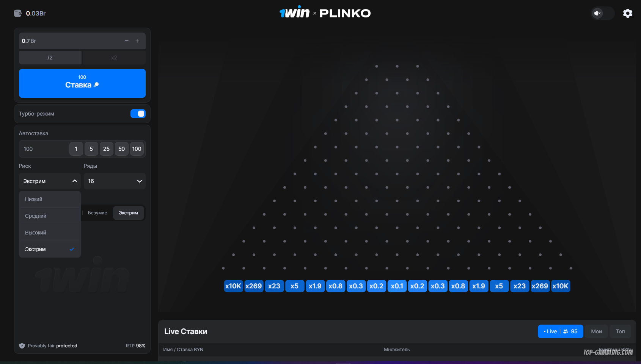The width and height of the screenshot is (641, 364).
Task: Switch to the Мои bets tab
Action: pos(596,331)
